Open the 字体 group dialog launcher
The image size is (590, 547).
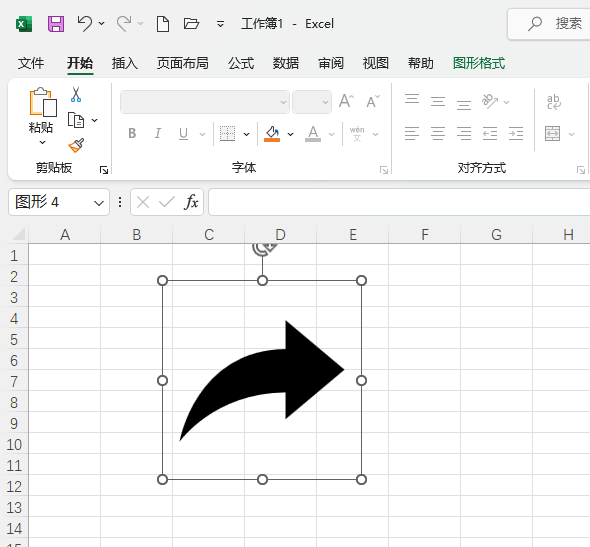[x=384, y=170]
